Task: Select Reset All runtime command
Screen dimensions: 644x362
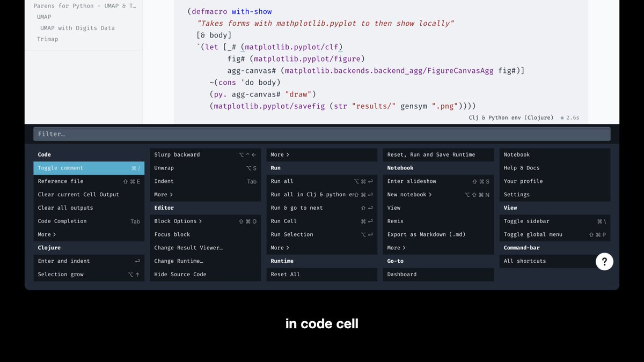Action: [x=321, y=275]
